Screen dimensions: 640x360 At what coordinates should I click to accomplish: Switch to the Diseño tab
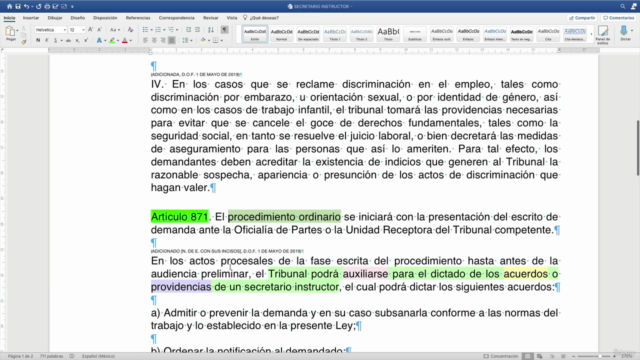[x=78, y=18]
